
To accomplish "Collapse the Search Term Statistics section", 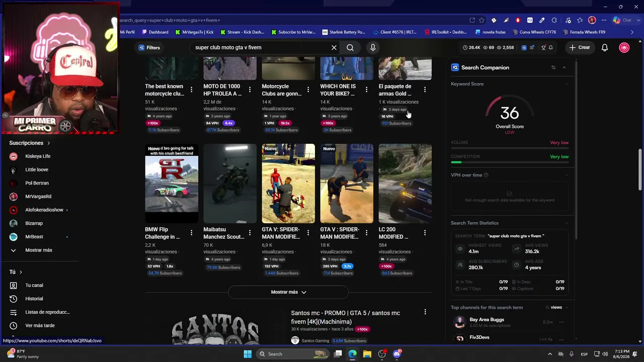I will (567, 223).
